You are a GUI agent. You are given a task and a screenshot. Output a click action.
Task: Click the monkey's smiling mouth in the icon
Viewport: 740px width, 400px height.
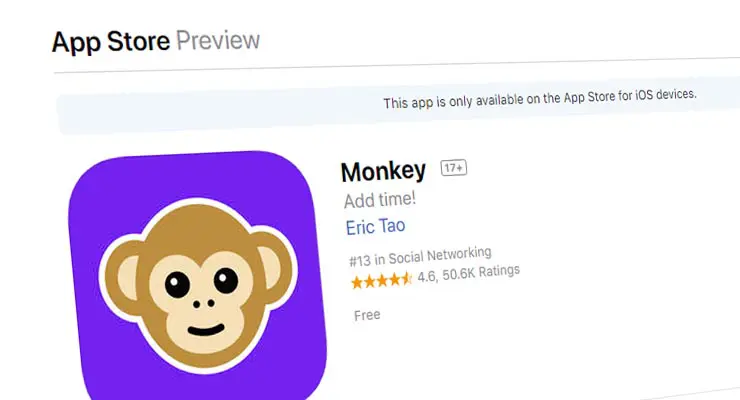point(206,329)
